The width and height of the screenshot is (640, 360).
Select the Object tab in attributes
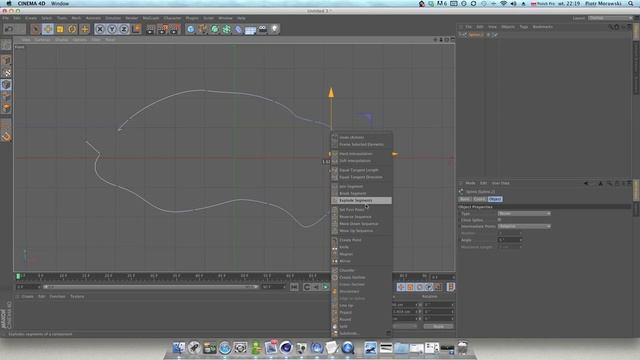click(495, 199)
